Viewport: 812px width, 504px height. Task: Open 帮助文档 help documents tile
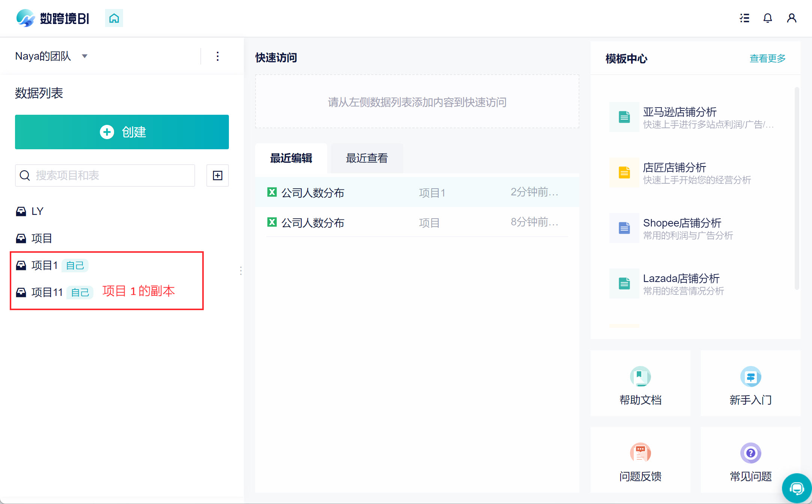point(640,383)
